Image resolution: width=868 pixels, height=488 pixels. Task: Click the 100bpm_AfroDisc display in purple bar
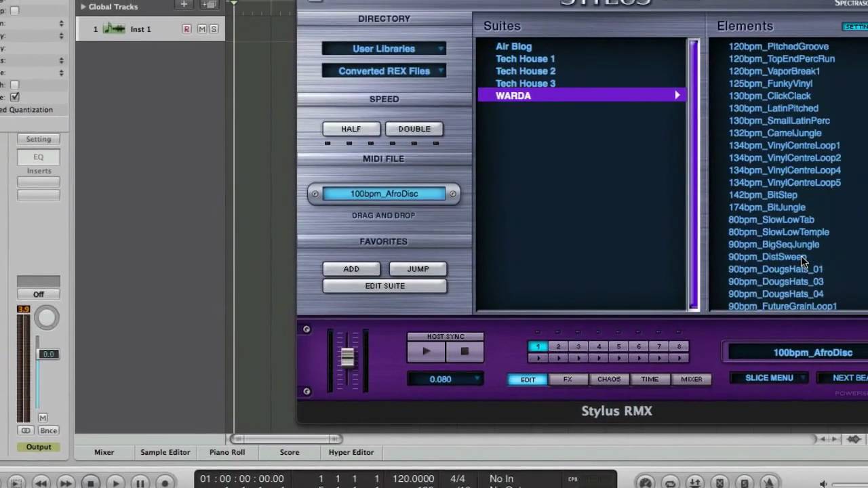point(797,352)
